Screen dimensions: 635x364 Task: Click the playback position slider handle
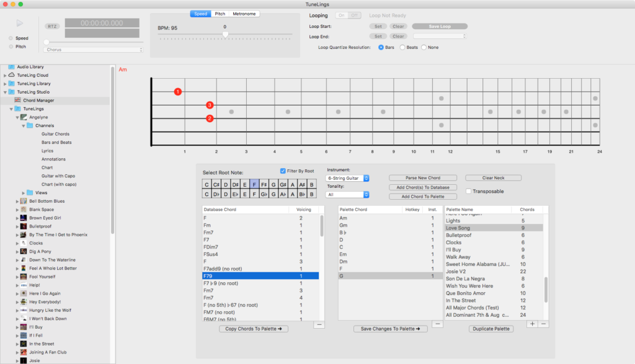click(x=47, y=42)
